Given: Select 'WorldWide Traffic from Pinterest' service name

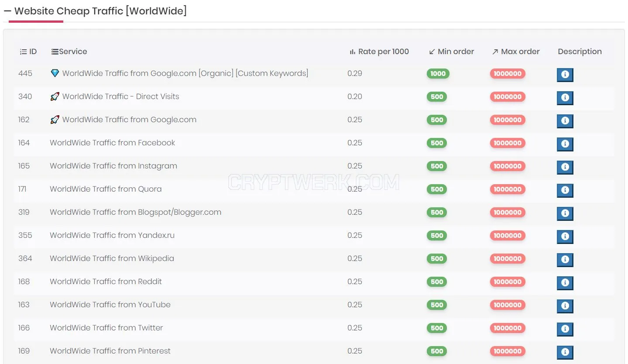Looking at the screenshot, I should 110,351.
